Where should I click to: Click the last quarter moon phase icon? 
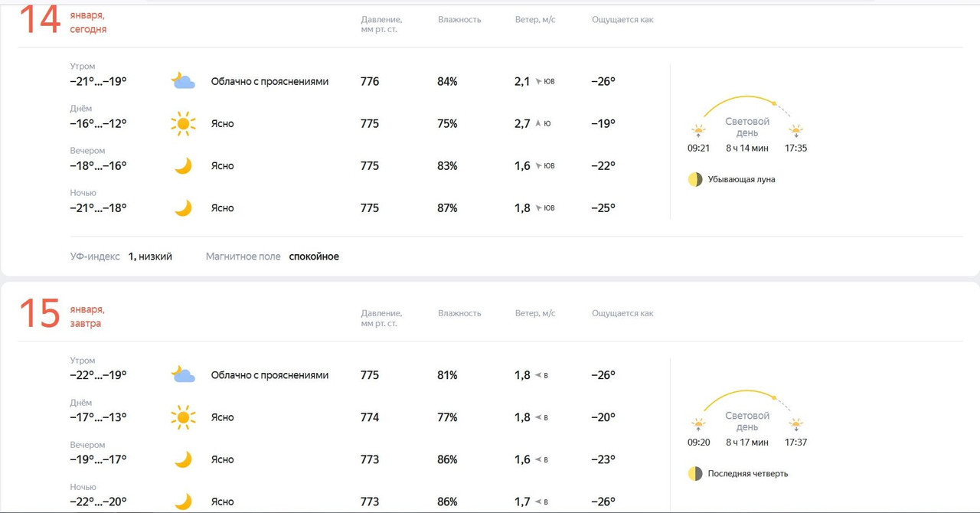coord(695,473)
